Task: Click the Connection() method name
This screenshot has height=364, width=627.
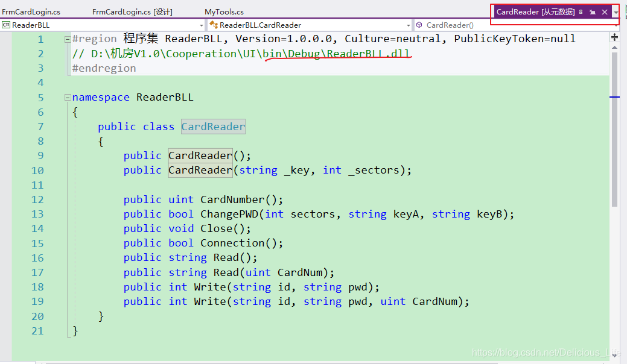Action: pos(232,243)
